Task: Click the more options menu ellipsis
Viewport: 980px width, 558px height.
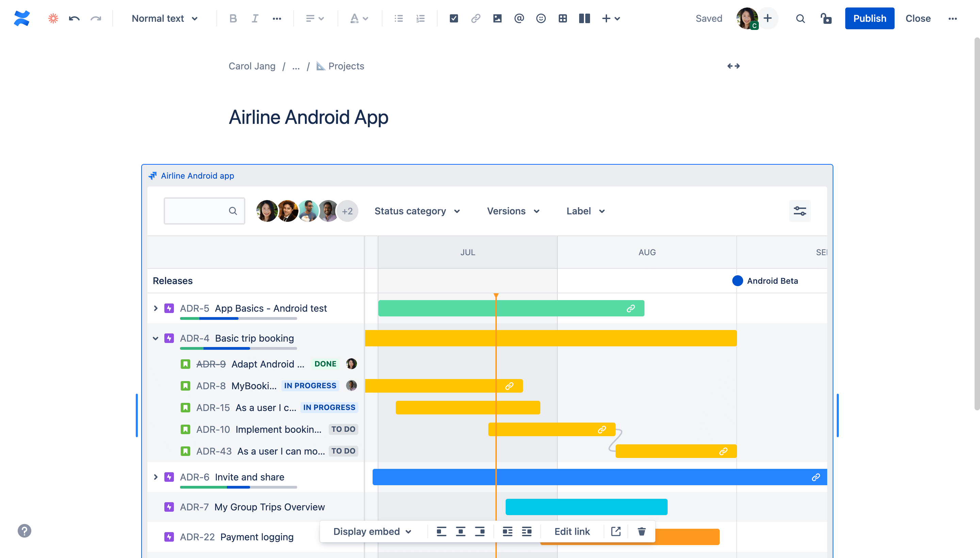Action: (x=952, y=18)
